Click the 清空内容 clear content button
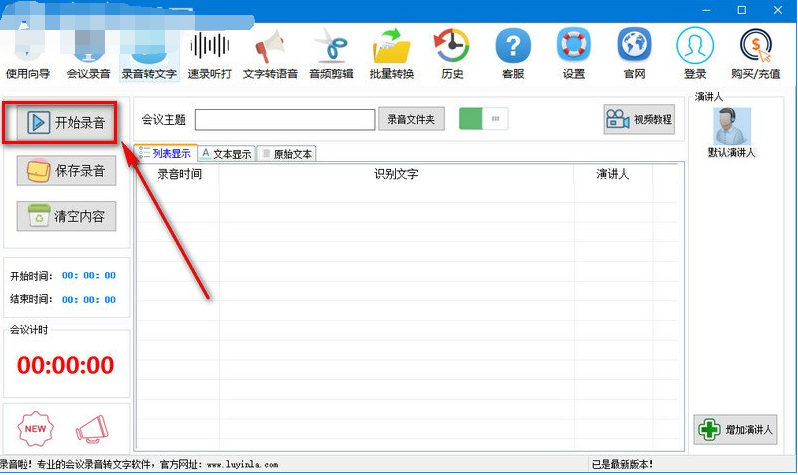798x475 pixels. (x=66, y=216)
